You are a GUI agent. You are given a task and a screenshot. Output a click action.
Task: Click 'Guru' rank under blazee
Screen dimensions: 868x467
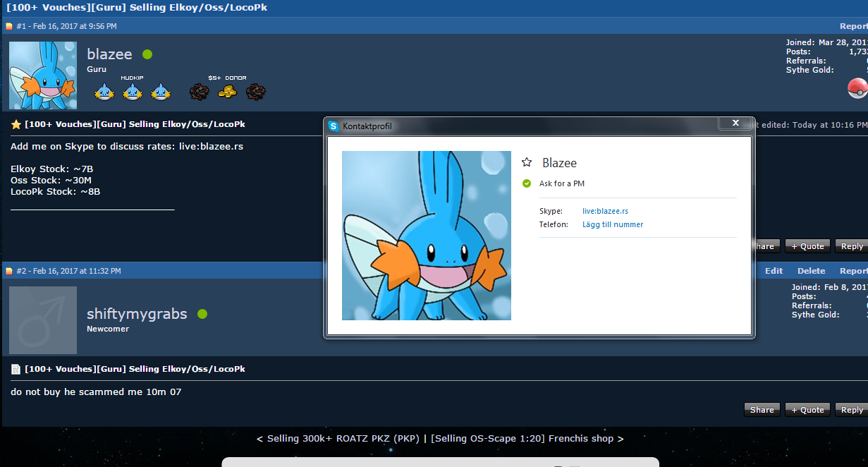(97, 69)
